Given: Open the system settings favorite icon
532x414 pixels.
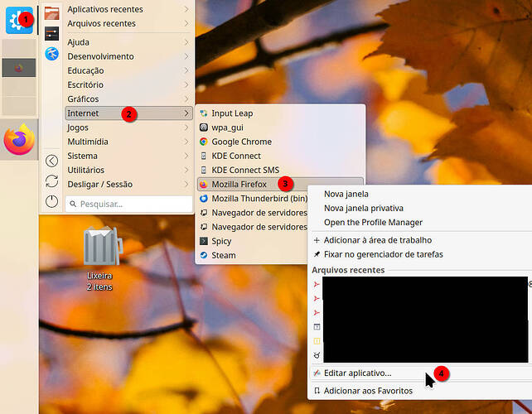Looking at the screenshot, I should 52,34.
